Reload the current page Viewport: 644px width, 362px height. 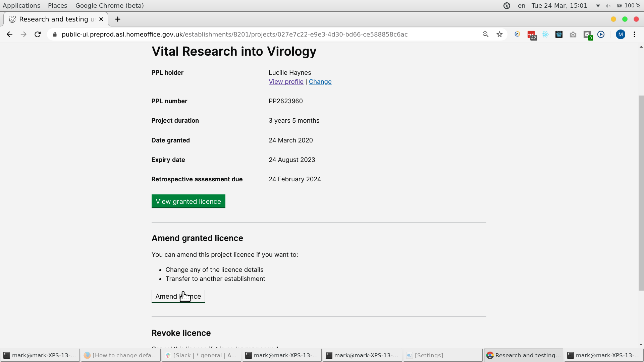click(x=38, y=35)
